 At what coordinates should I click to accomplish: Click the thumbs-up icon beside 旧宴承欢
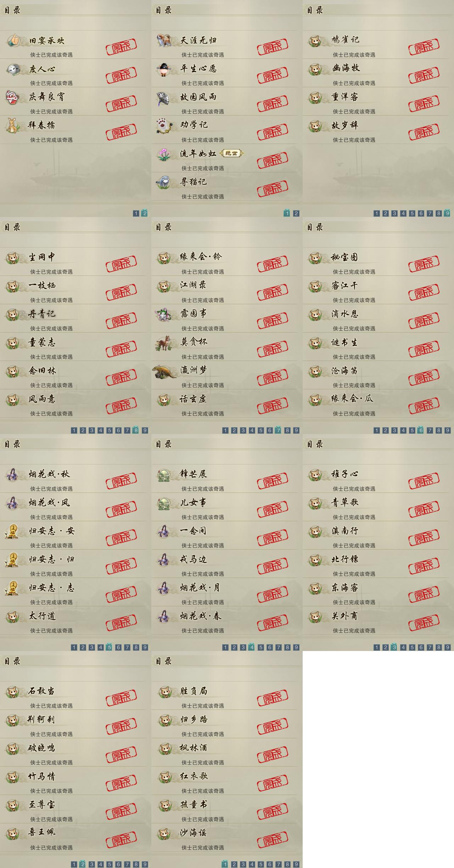[13, 40]
